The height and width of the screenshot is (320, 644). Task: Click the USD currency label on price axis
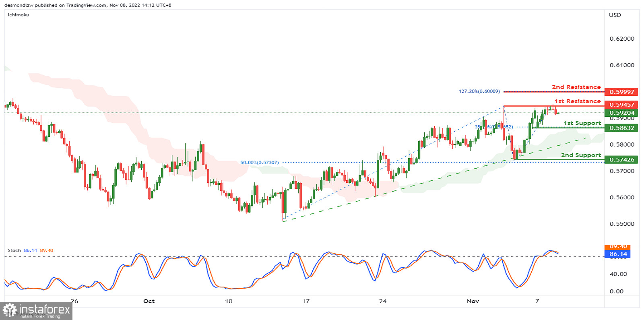615,15
